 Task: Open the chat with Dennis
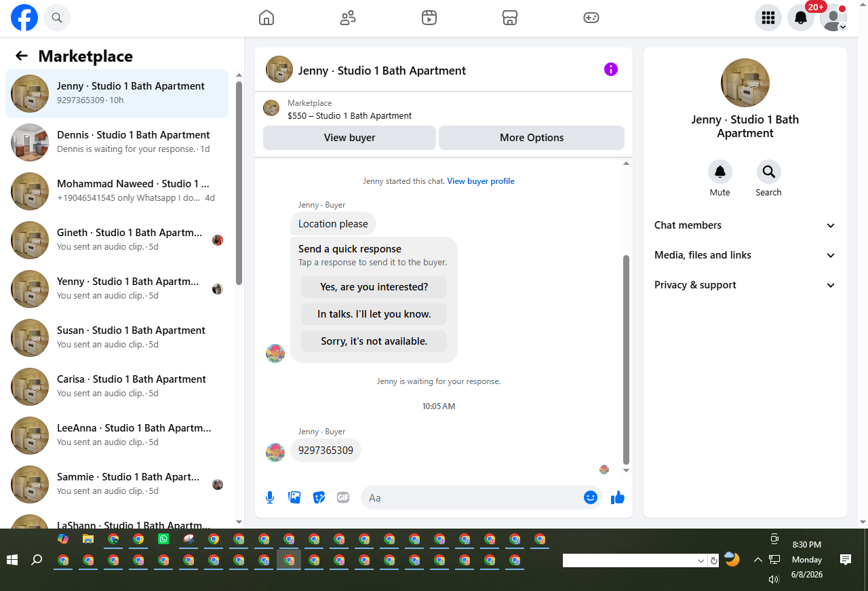(x=117, y=142)
